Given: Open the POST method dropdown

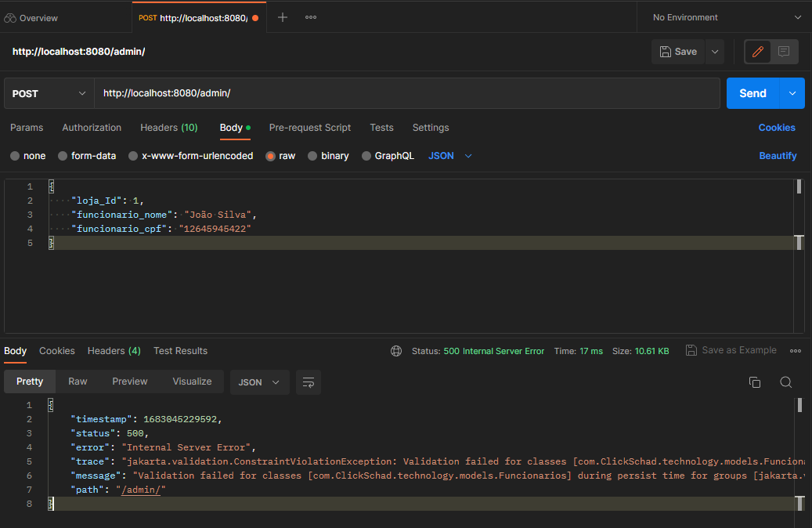Looking at the screenshot, I should [49, 93].
